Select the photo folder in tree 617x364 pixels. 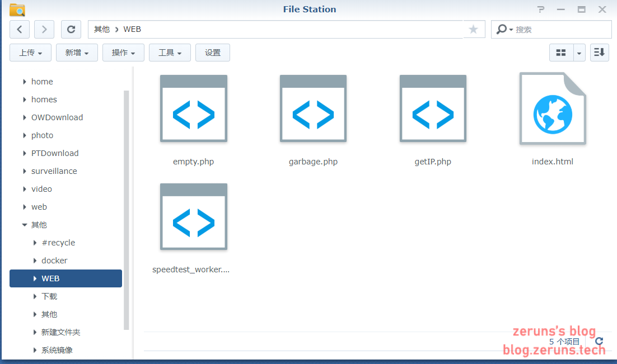[42, 135]
